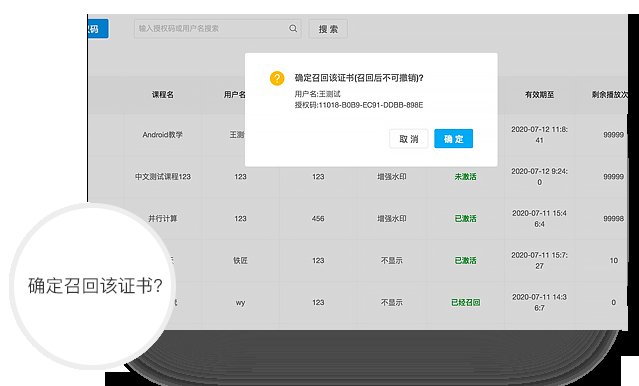The height and width of the screenshot is (386, 639).
Task: Click expiry date 2020-07-11 15:7:27
Action: 540,260
